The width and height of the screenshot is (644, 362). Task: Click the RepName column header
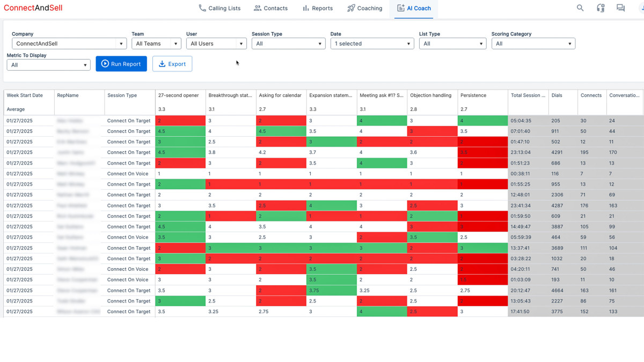[68, 95]
